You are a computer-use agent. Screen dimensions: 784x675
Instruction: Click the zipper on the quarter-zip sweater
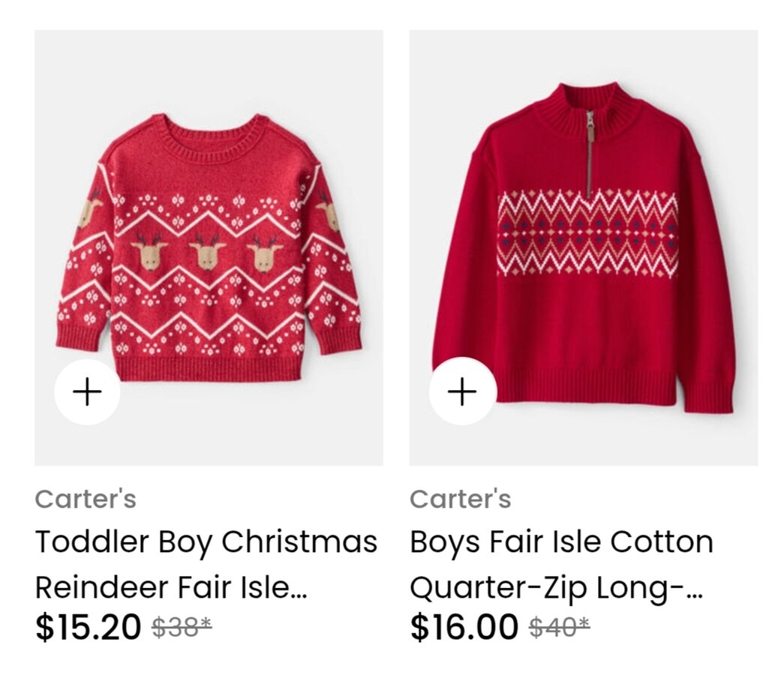(590, 150)
